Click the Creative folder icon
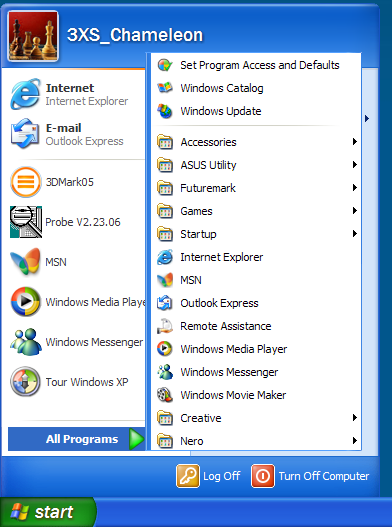The width and height of the screenshot is (392, 527). [165, 418]
